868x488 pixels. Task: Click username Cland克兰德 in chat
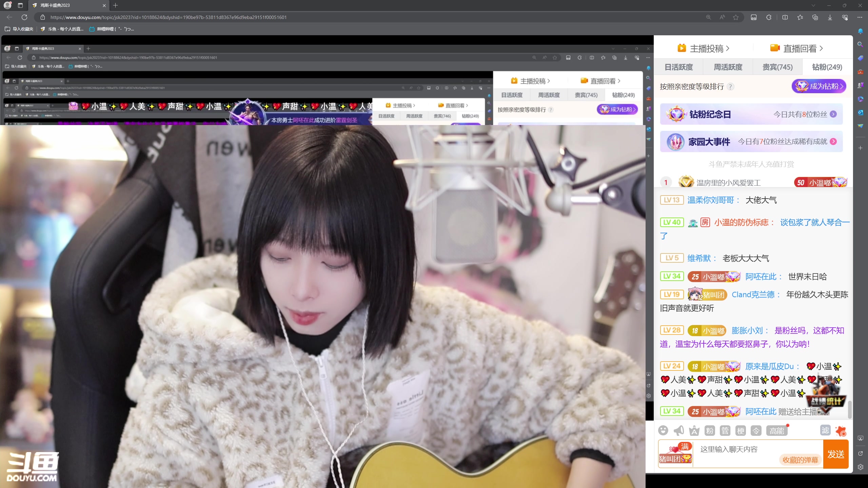pyautogui.click(x=753, y=294)
